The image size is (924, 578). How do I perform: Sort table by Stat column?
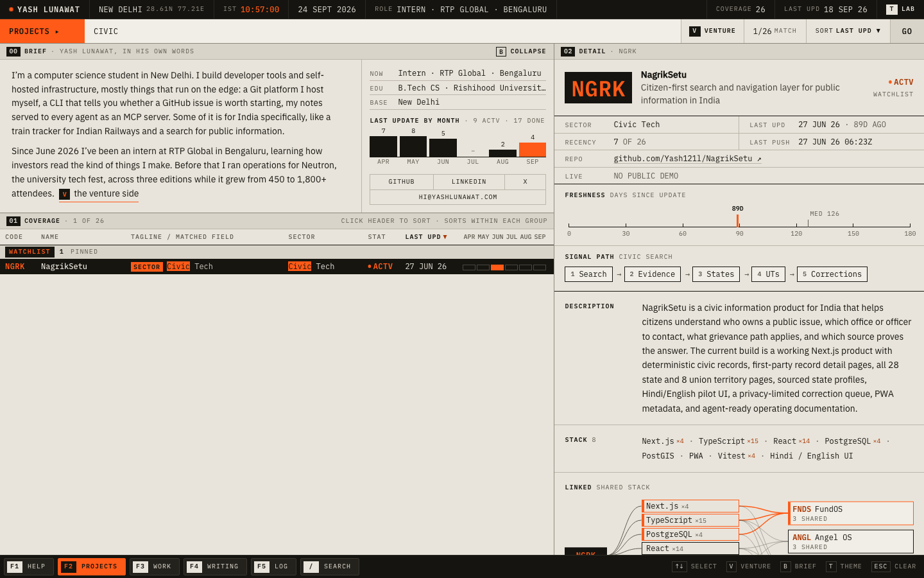point(377,237)
